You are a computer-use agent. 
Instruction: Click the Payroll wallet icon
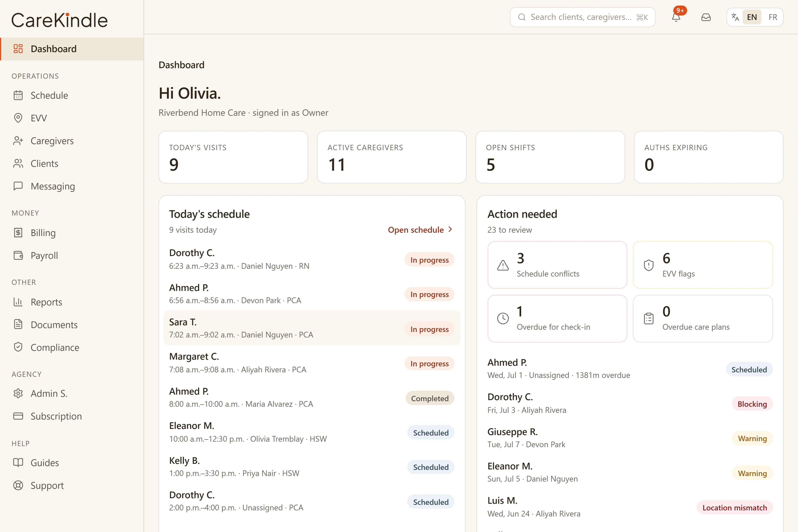click(18, 255)
